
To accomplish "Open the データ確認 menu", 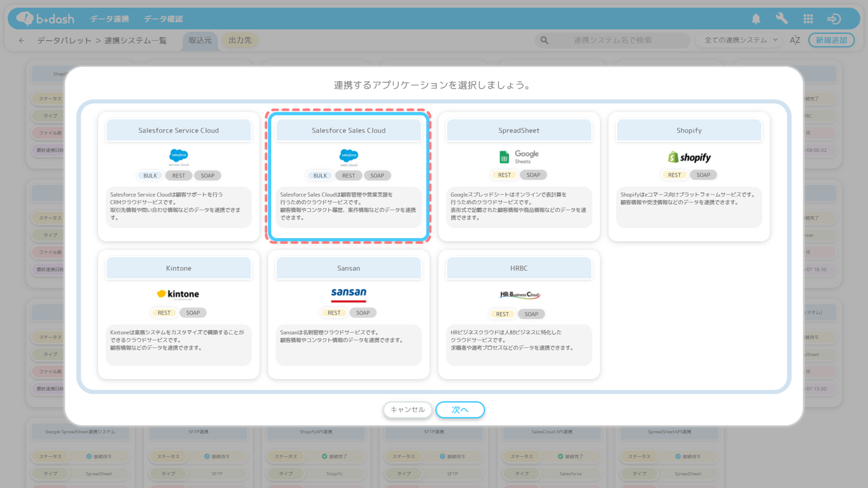I will coord(163,19).
